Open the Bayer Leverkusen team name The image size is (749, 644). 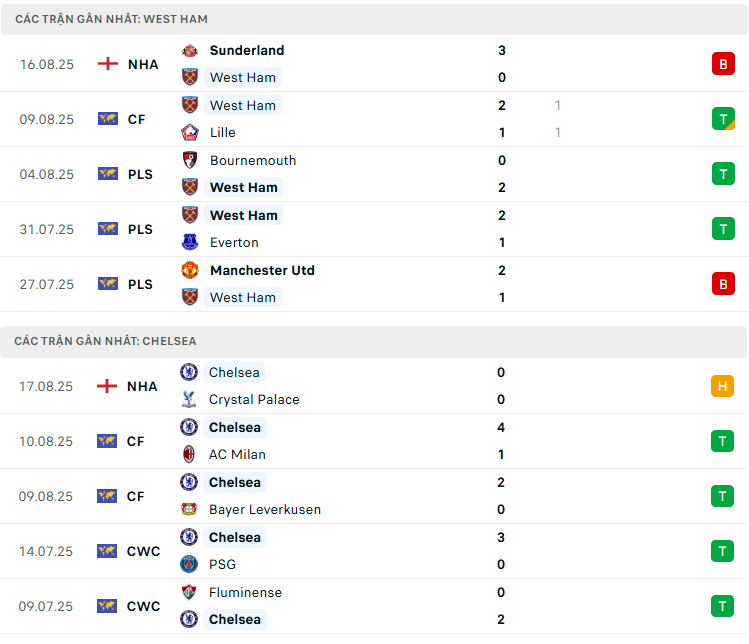(265, 509)
